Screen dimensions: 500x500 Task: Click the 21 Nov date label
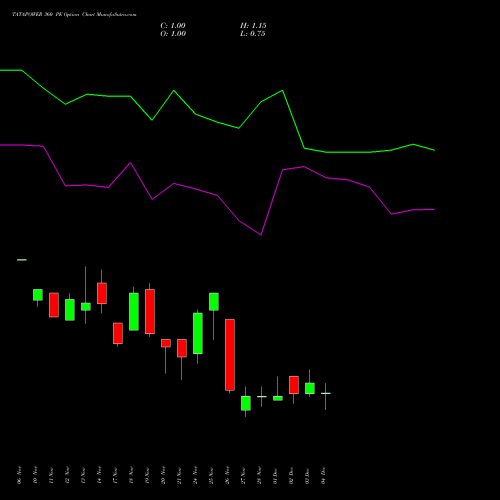coord(179,475)
